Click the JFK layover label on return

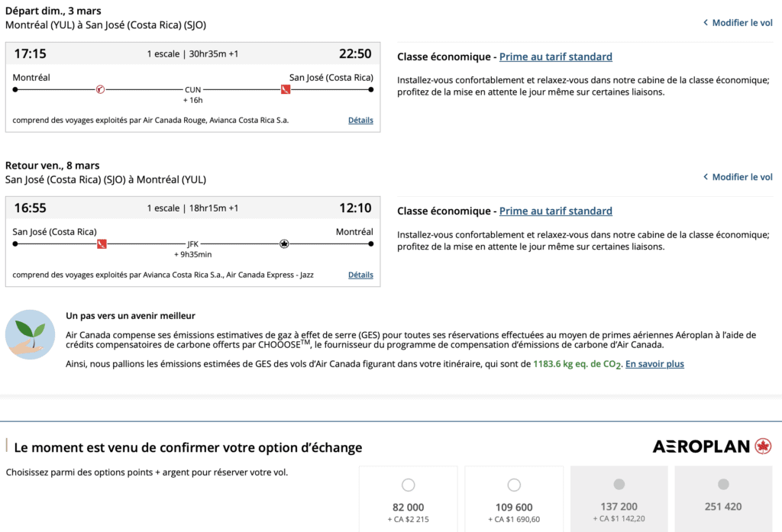click(x=192, y=244)
